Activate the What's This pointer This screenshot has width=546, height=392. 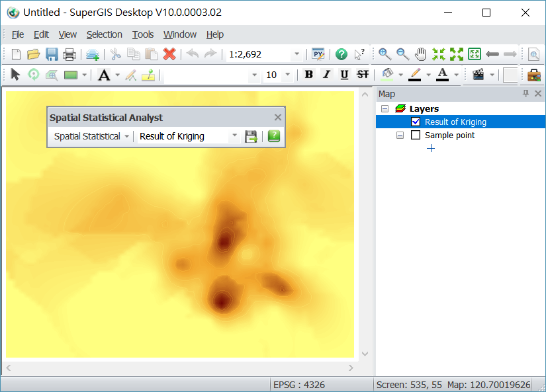click(359, 54)
